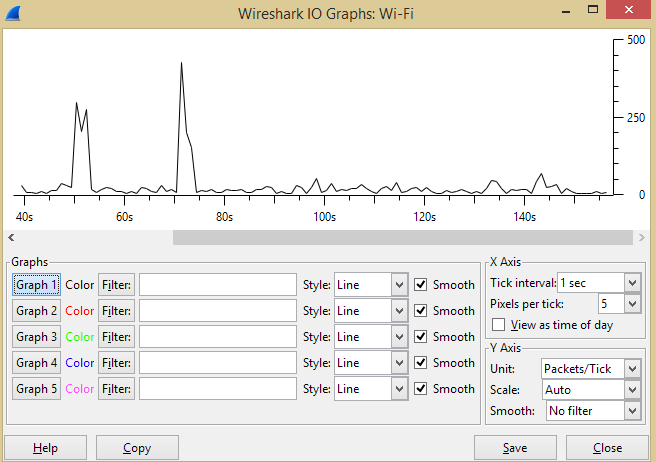Click the Save button
The height and width of the screenshot is (462, 656).
[515, 448]
